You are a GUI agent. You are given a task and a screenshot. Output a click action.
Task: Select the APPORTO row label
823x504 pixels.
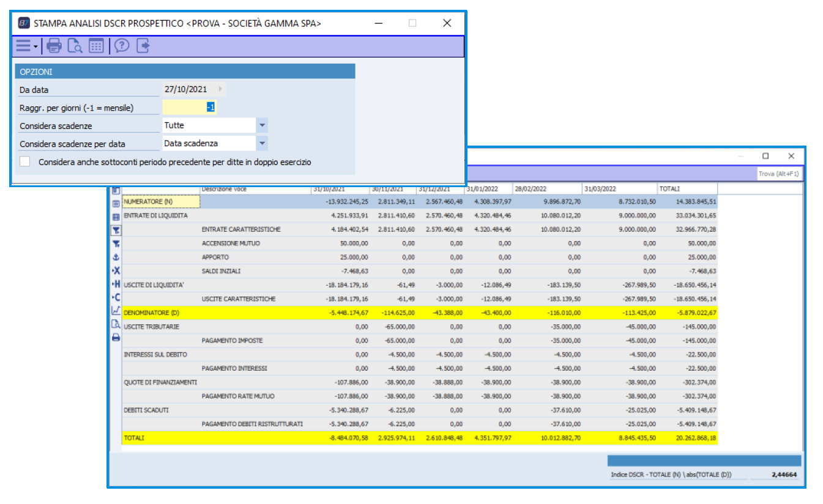(x=215, y=257)
